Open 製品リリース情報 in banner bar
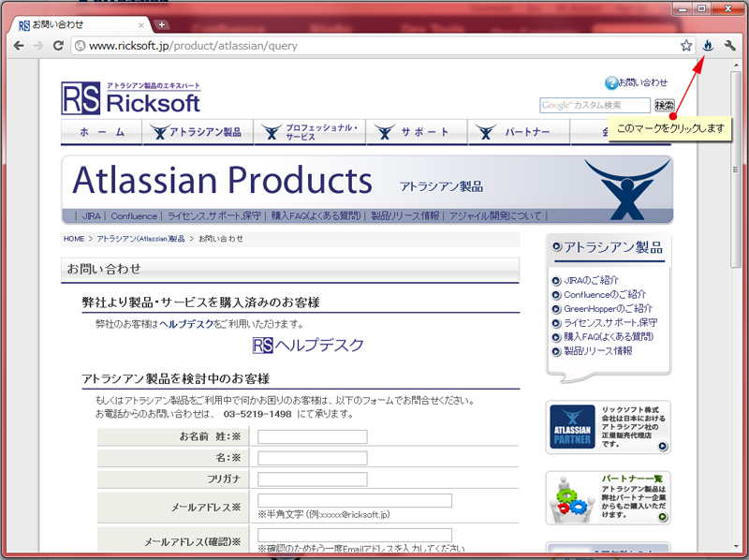 click(x=405, y=216)
